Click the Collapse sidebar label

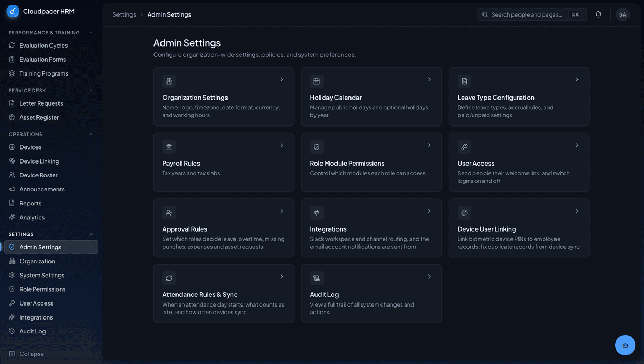click(32, 354)
